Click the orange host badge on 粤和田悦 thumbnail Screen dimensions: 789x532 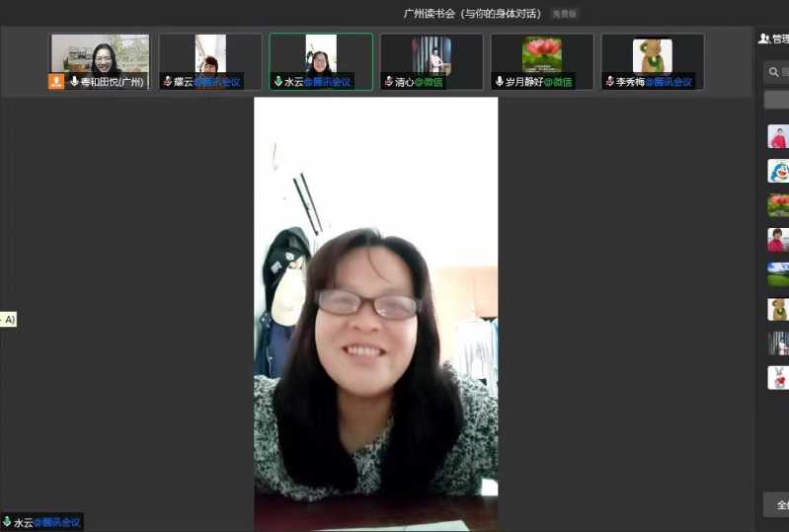(x=56, y=82)
